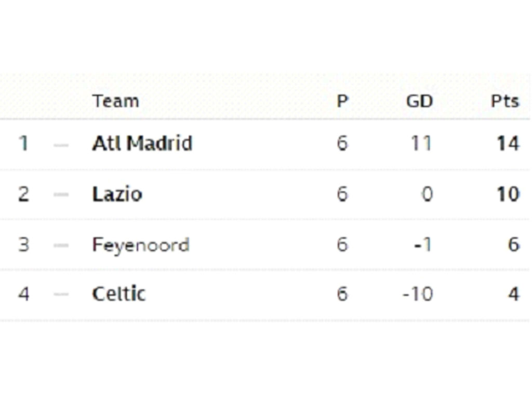Click Celtic's -10 goal difference
The width and height of the screenshot is (532, 399).
click(x=418, y=295)
